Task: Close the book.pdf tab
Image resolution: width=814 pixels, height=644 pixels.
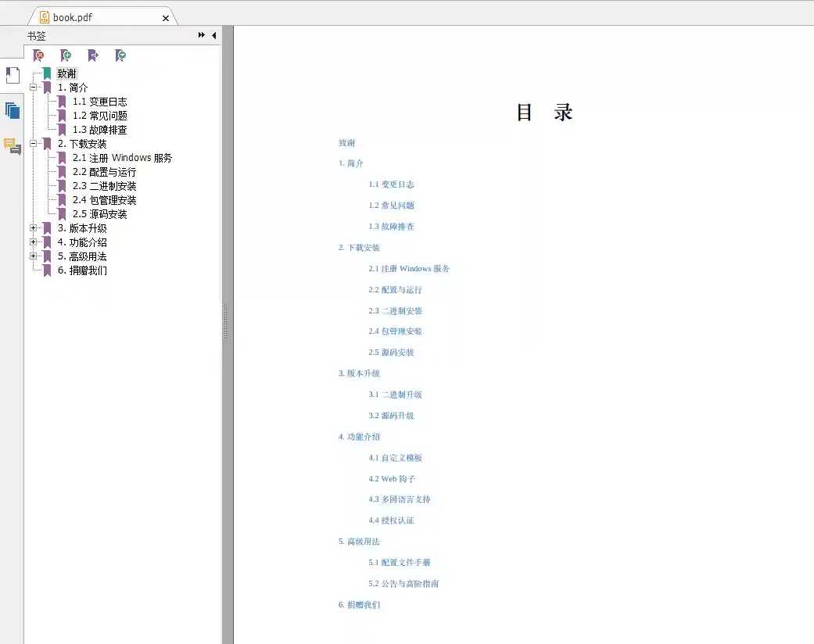Action: point(166,18)
